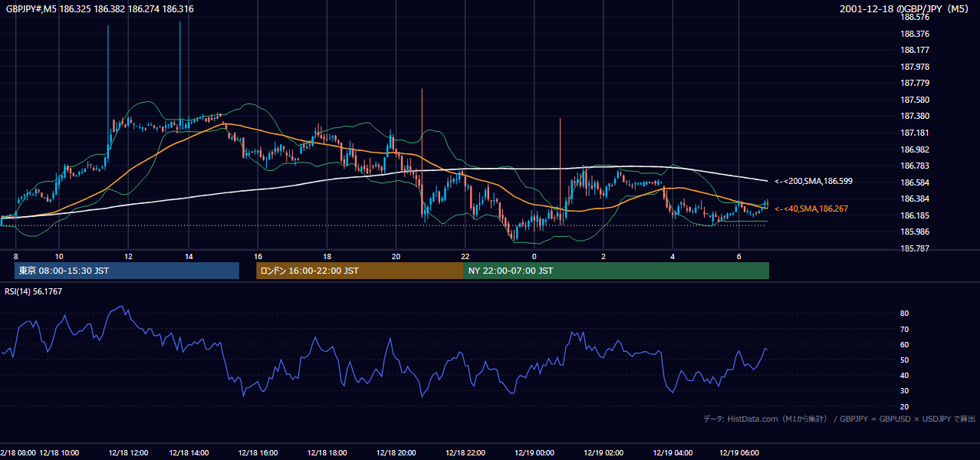Click the hour label 16 under the price chart
Screen dimensions: 980x460
click(258, 256)
